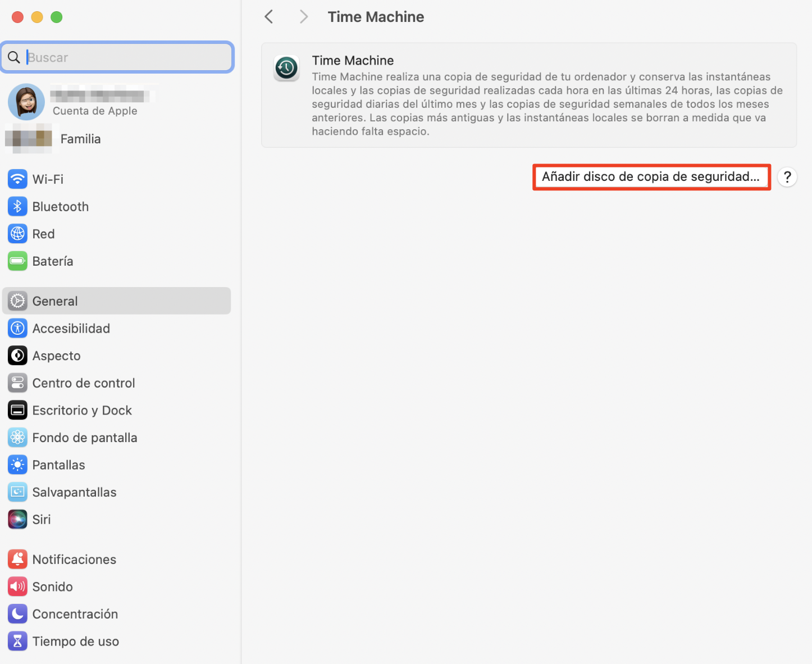
Task: Go back with the left chevron
Action: tap(269, 17)
